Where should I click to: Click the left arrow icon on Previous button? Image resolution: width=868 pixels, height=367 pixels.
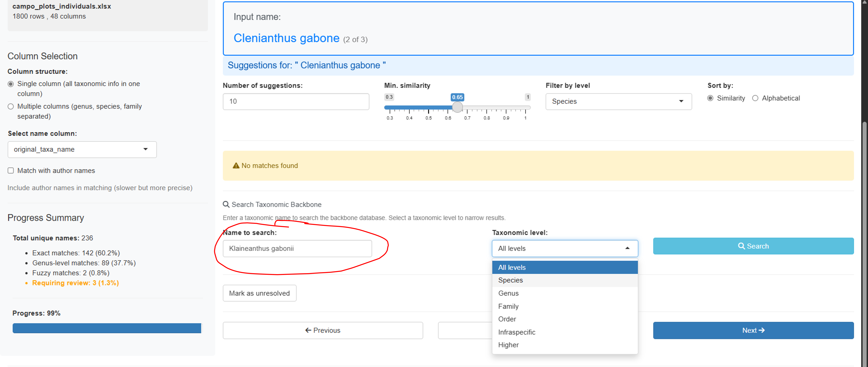(308, 330)
